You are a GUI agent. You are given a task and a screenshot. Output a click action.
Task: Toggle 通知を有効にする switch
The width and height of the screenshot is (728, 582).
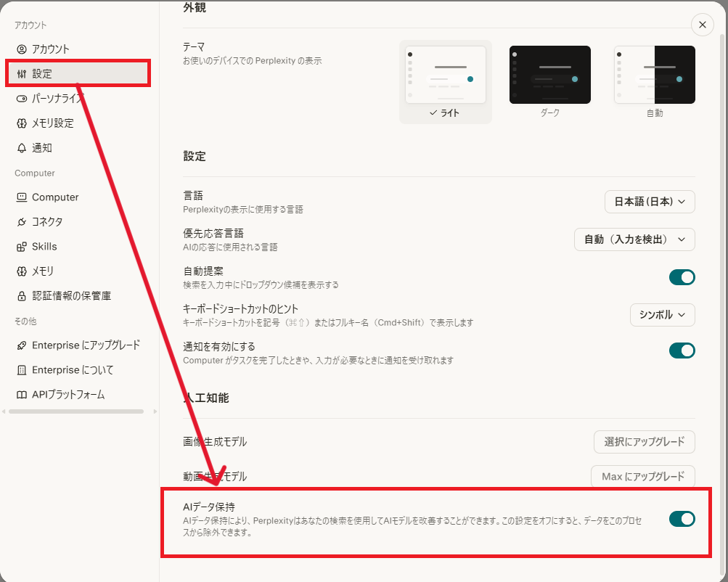[682, 351]
